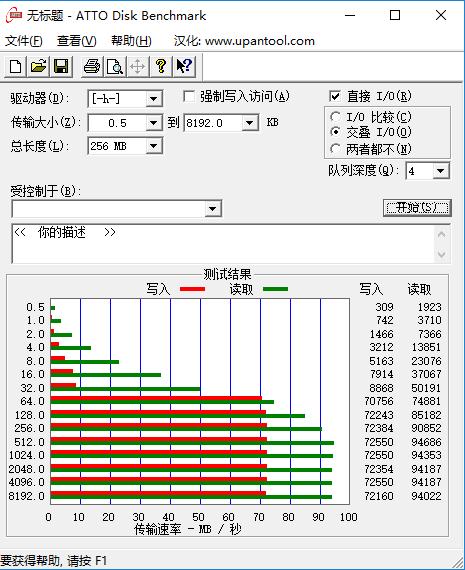Activate the context help arrow icon
465x570 pixels.
(184, 67)
